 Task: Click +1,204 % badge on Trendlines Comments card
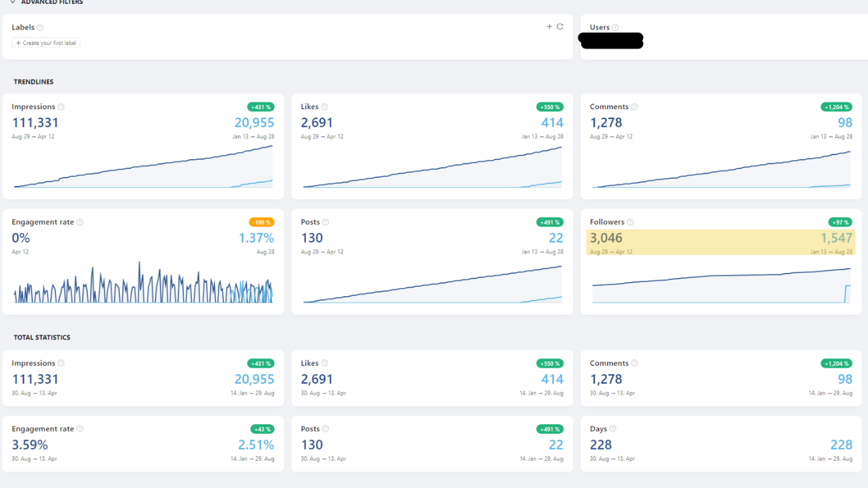pyautogui.click(x=837, y=107)
